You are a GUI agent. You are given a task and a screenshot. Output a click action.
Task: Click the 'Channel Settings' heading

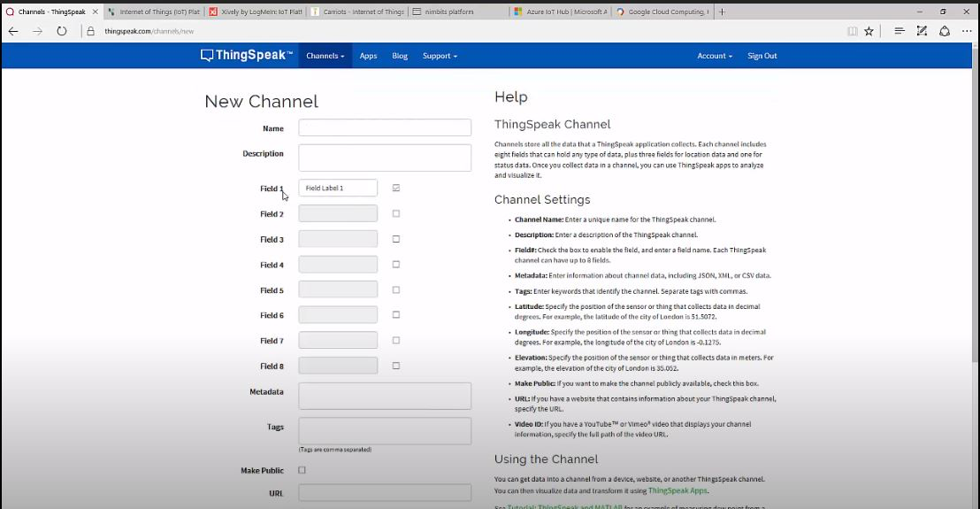[x=542, y=199]
